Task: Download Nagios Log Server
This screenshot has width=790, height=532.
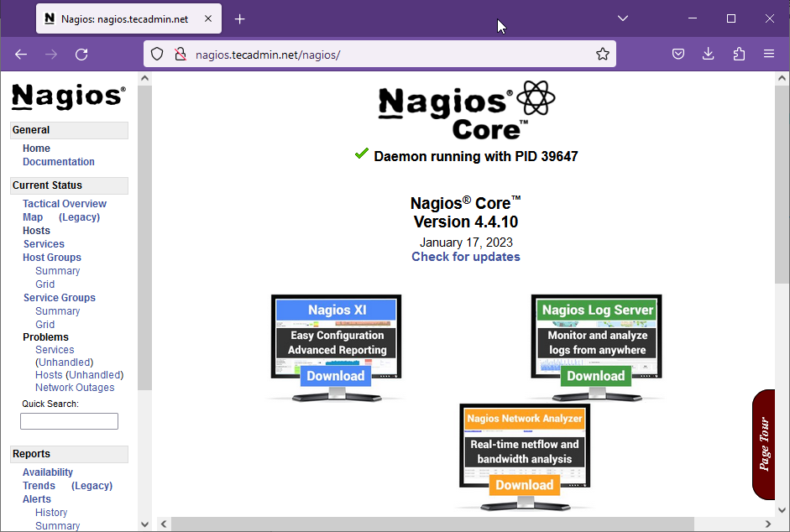Action: tap(596, 376)
